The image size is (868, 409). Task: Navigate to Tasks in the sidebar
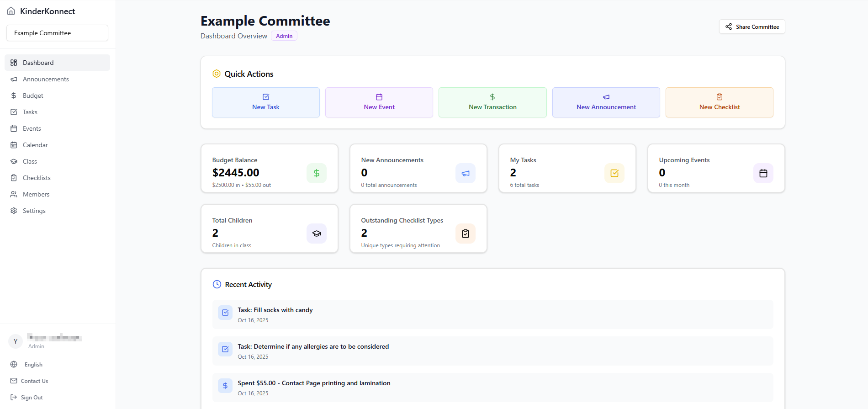point(57,112)
